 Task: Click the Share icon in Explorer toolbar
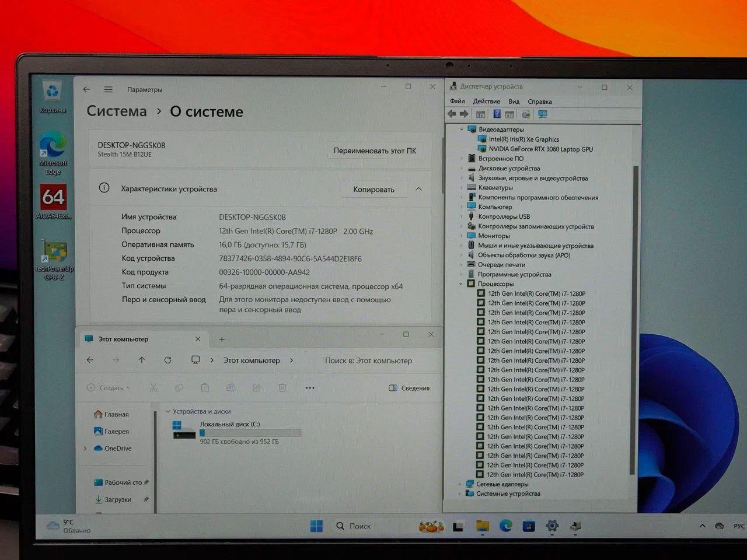point(256,387)
